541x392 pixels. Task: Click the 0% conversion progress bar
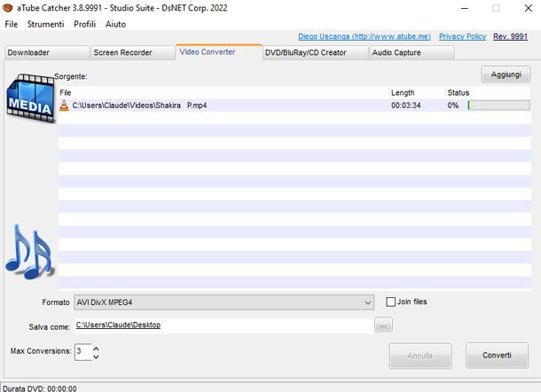tap(499, 106)
